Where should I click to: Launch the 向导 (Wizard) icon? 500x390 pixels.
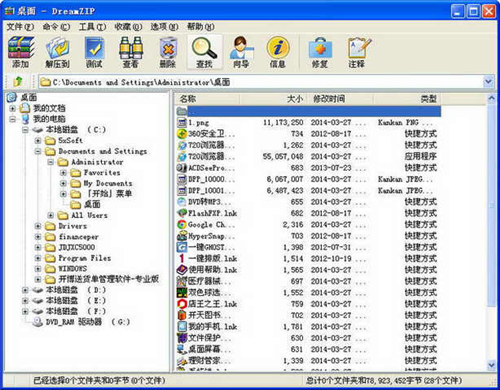[x=241, y=52]
